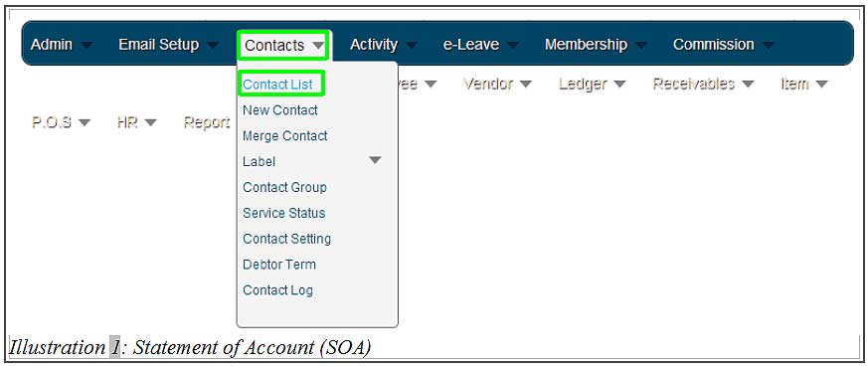Open Contact Setting option
Image resolution: width=868 pixels, height=367 pixels.
pyautogui.click(x=286, y=239)
